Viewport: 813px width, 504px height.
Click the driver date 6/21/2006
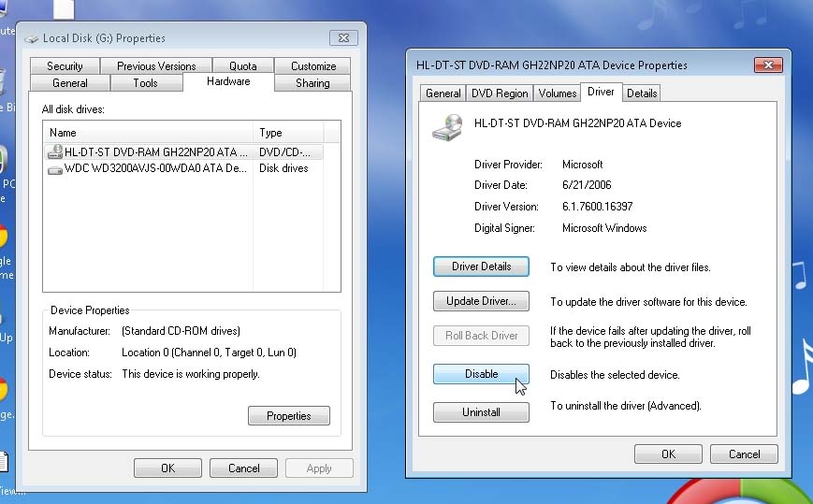[x=587, y=185]
